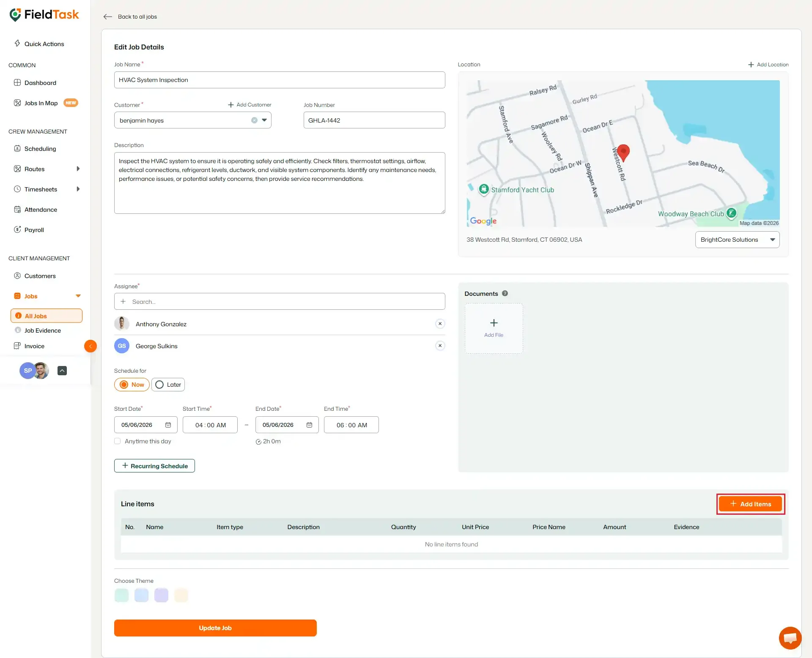Click the Google logo on map
This screenshot has height=658, width=812.
pyautogui.click(x=483, y=221)
